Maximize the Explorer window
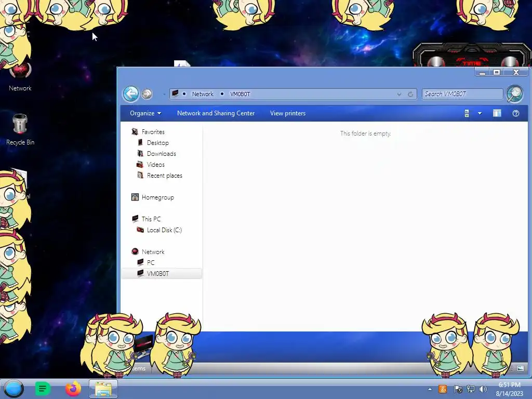 [497, 72]
